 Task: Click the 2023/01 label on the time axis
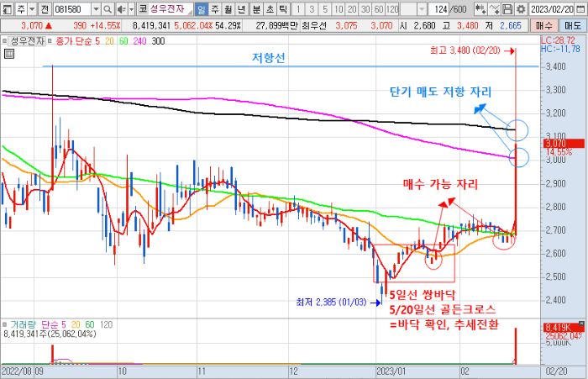tap(391, 371)
